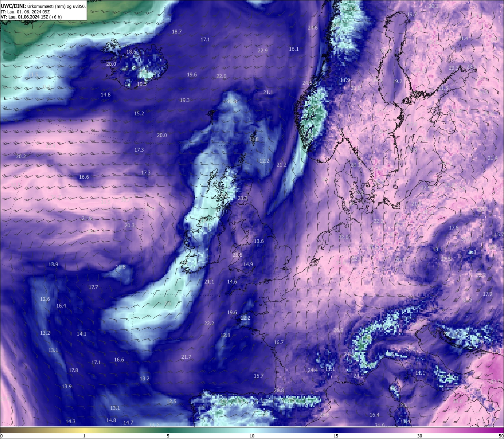Viewport: 504px width, 439px height.
Task: Click the colour bar tick label "30"
Action: point(420,436)
